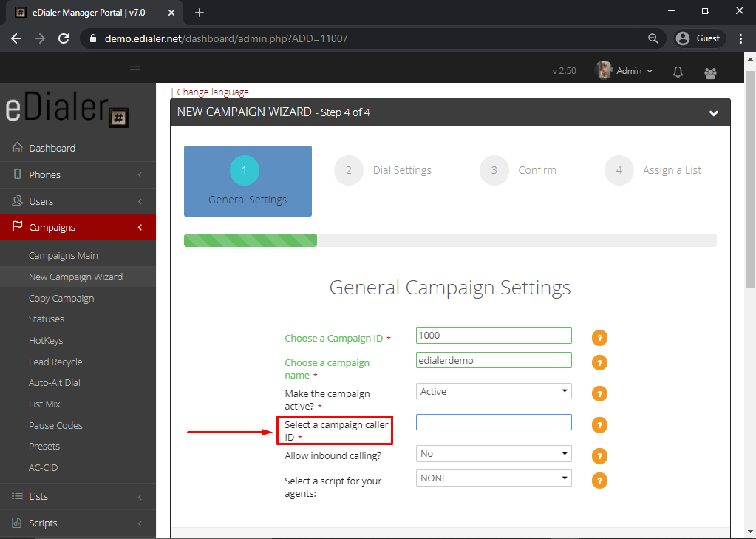Expand the Users sidebar menu
This screenshot has width=756, height=539.
[x=78, y=201]
